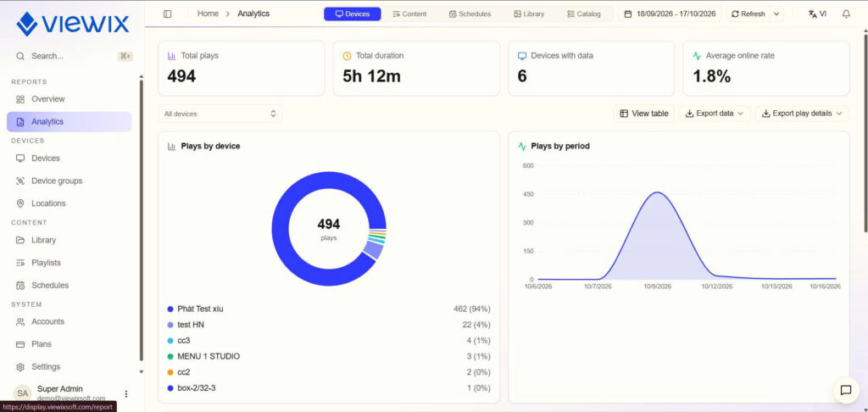This screenshot has height=412, width=868.
Task: Switch to the Catalog tab
Action: [584, 14]
